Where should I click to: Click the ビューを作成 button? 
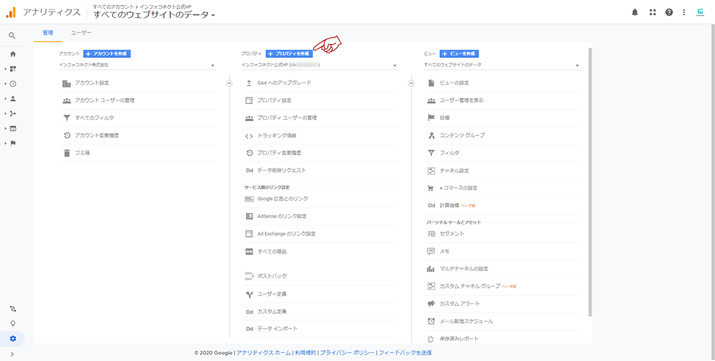tap(459, 54)
